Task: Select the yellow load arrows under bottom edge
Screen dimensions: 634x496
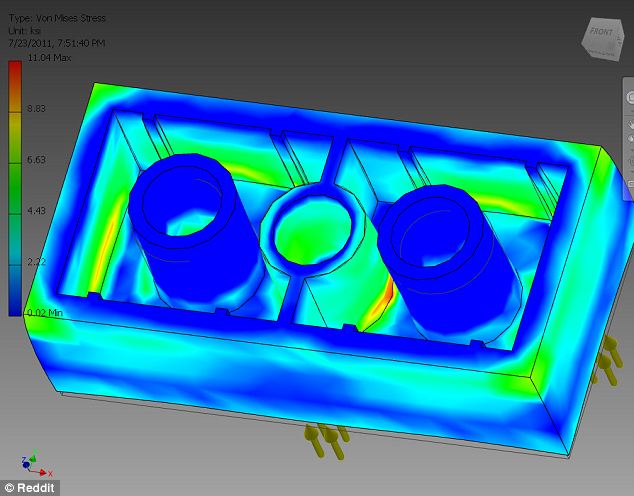Action: 325,437
